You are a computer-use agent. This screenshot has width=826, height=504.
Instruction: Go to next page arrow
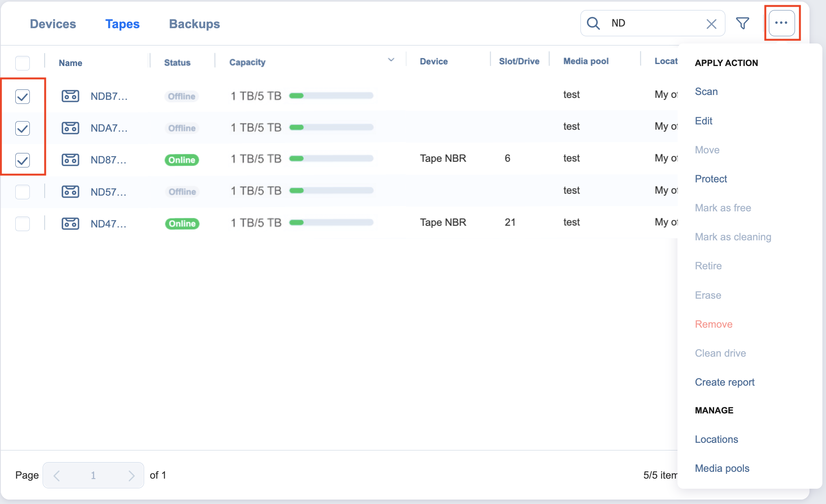pos(131,475)
